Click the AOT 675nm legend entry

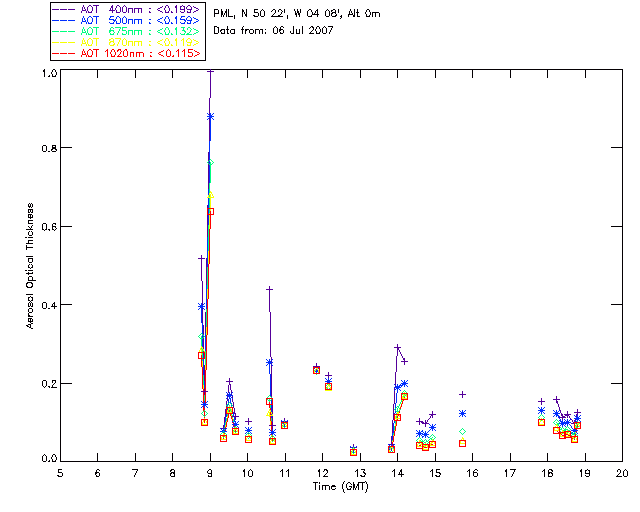[127, 31]
